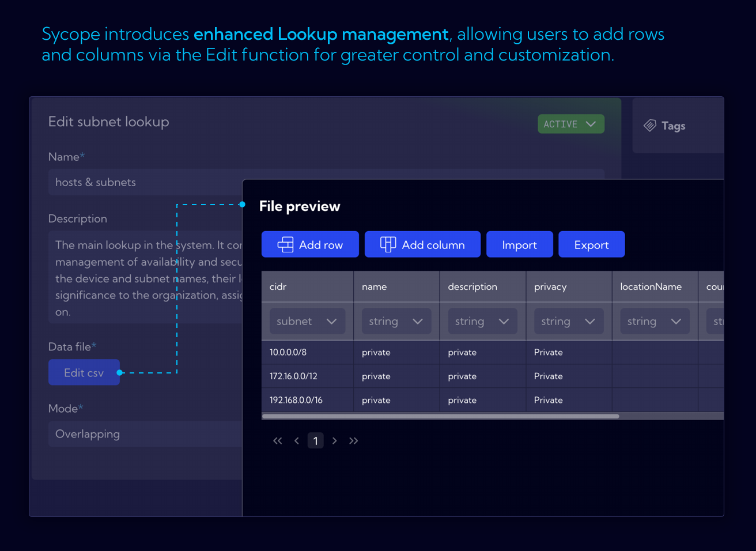Go to last page with double-right arrows

click(353, 441)
